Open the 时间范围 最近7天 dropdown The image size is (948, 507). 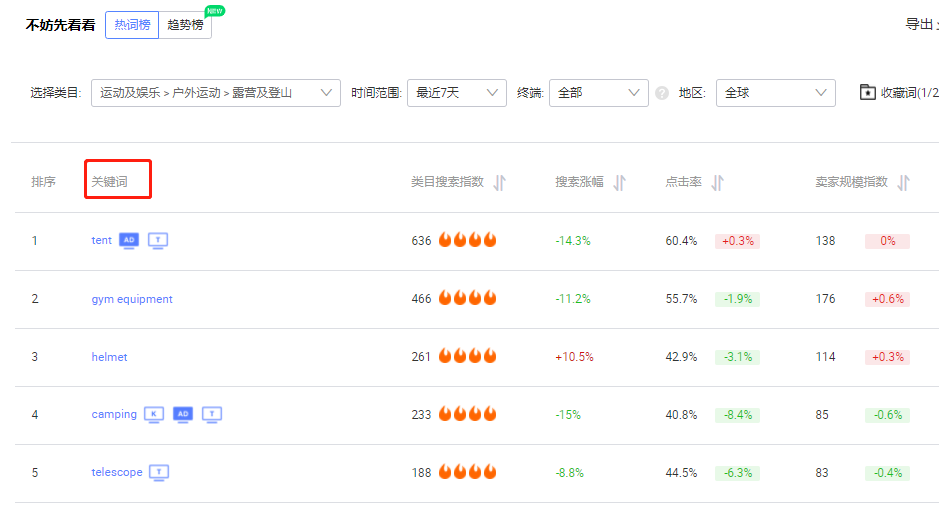(x=456, y=93)
